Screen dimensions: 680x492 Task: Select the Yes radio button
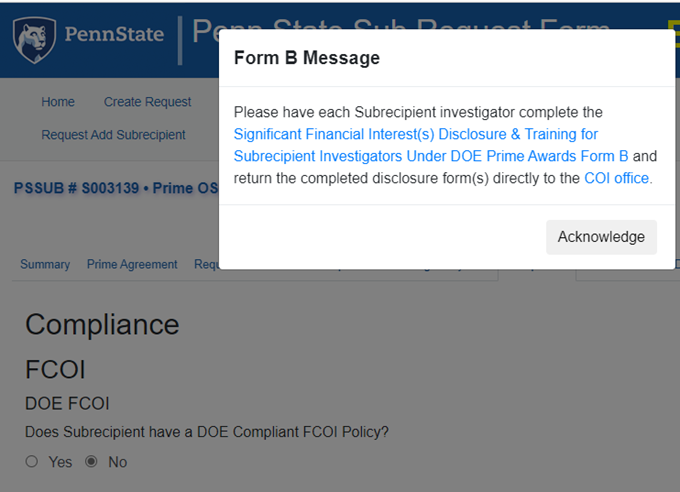(x=32, y=462)
